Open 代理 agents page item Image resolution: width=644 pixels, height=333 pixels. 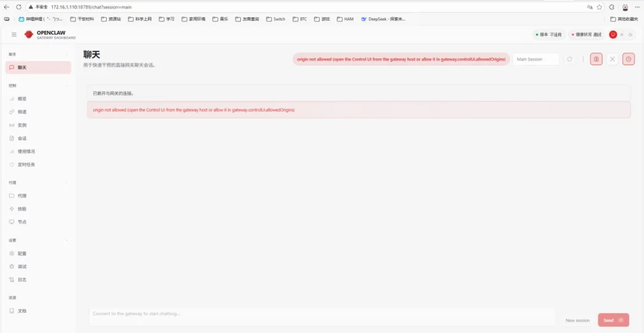tap(38, 196)
